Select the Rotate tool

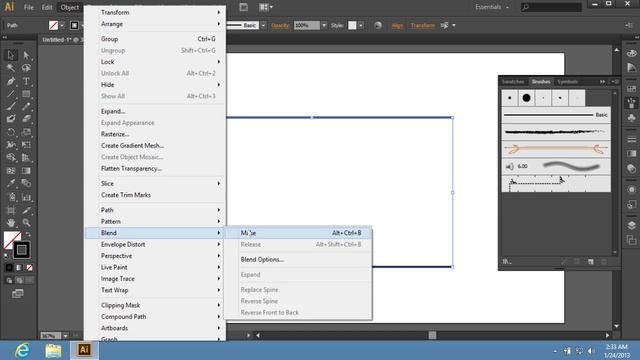click(x=11, y=132)
